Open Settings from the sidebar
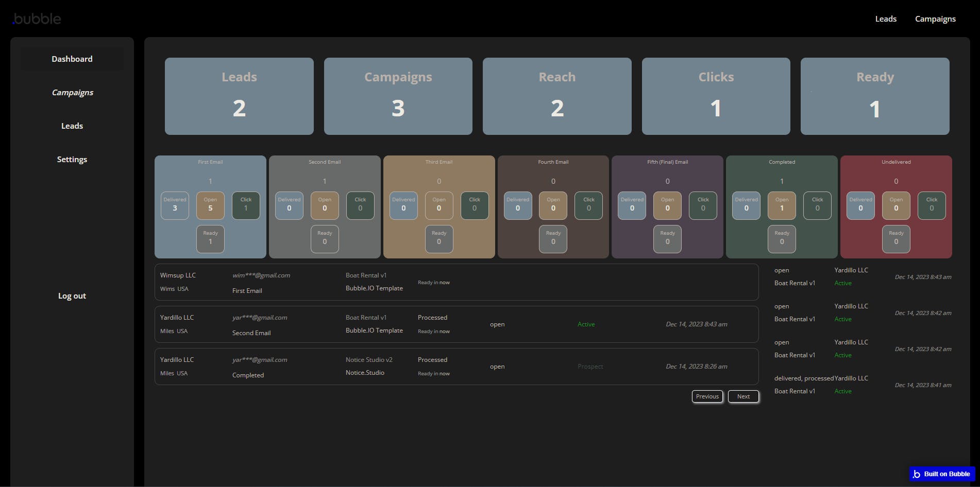The width and height of the screenshot is (980, 487). coord(72,160)
